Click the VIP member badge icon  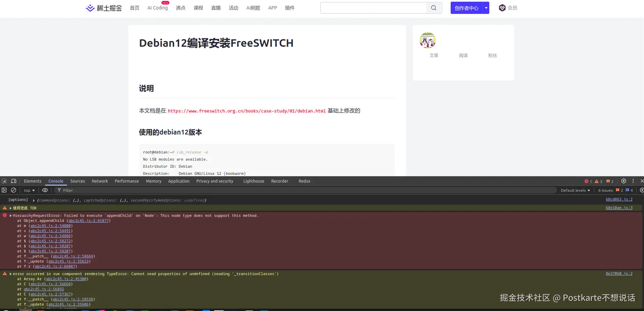coord(502,8)
